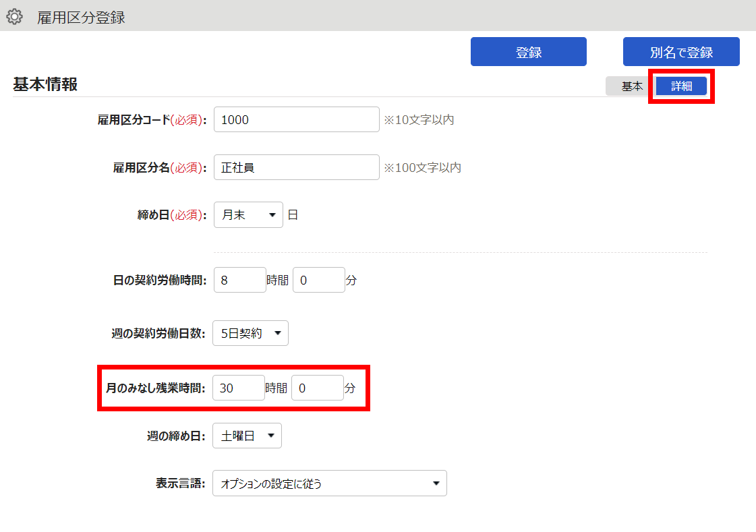Click the 月のみなし残業時間 label
Image resolution: width=756 pixels, height=532 pixels.
155,388
